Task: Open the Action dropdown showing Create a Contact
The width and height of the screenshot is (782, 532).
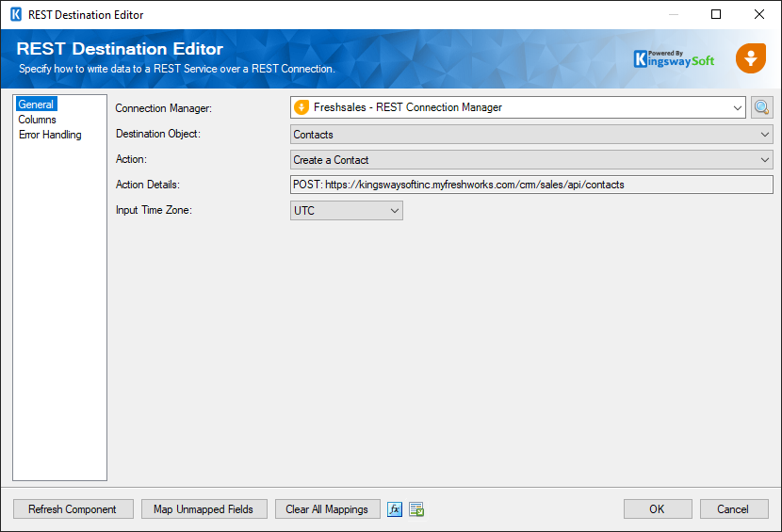Action: click(531, 159)
